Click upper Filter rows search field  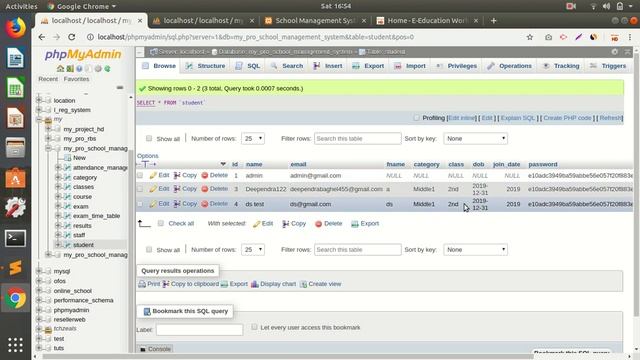[x=358, y=139]
